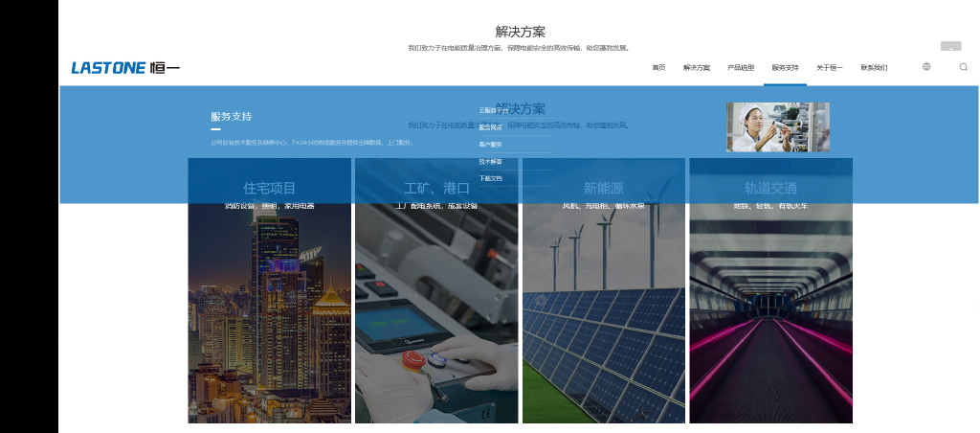Open the magnifier search icon
Screen dimensions: 980x433
[x=963, y=67]
